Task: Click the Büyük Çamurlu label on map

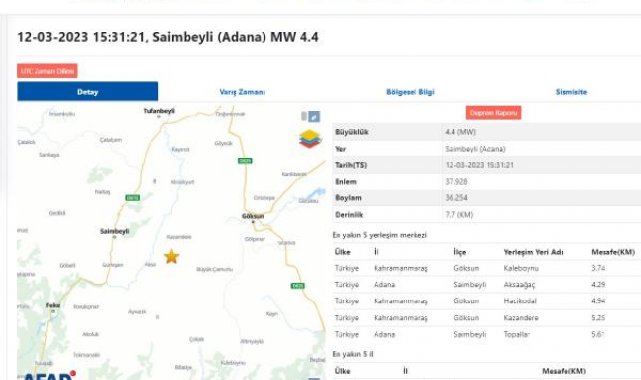Action: [x=214, y=269]
